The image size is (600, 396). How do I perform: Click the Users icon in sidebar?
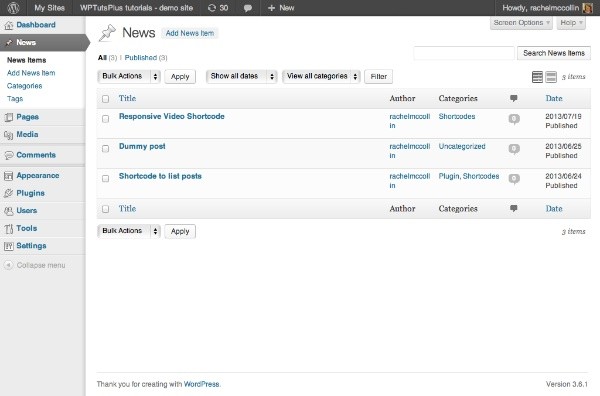pos(8,211)
